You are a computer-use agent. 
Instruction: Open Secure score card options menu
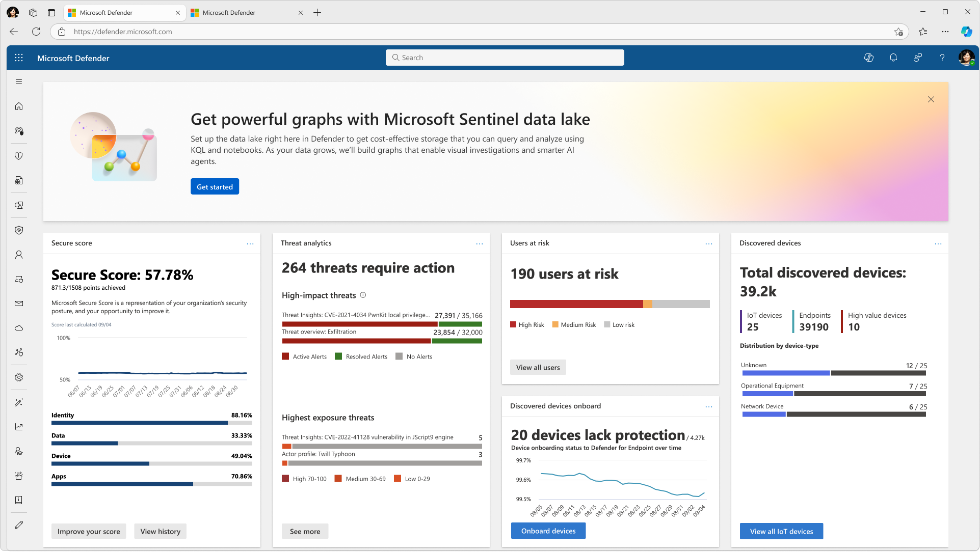tap(250, 244)
